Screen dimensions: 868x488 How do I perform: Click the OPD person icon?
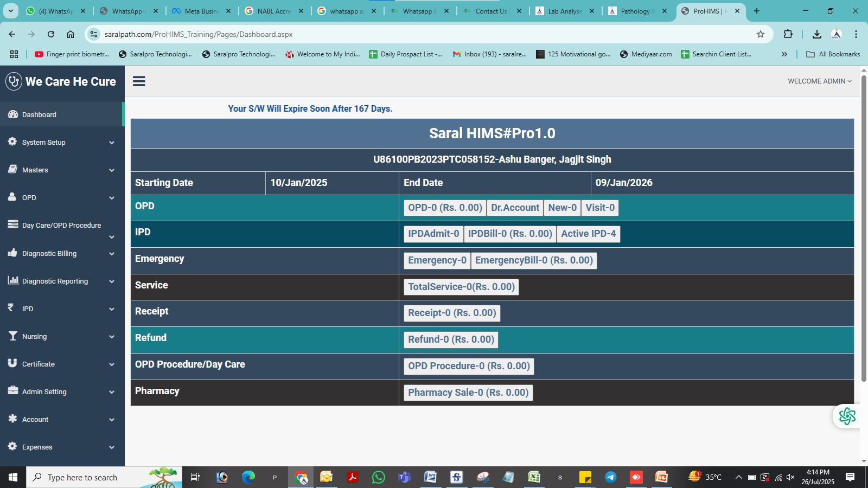pos(12,197)
